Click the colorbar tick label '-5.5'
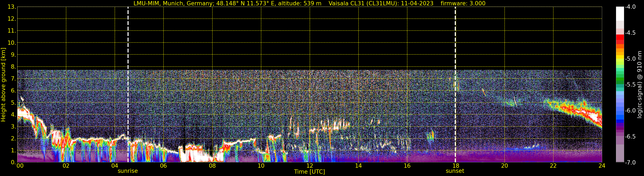The image size is (644, 176). pyautogui.click(x=630, y=85)
